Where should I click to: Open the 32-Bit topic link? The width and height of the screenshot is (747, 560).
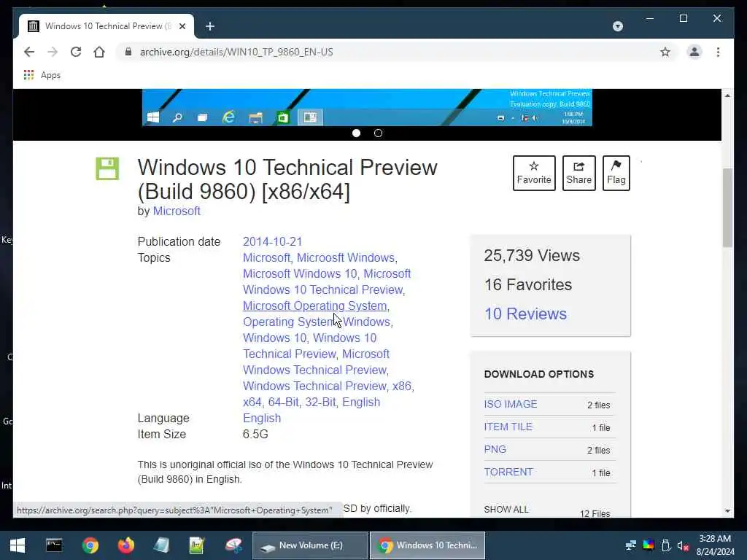321,402
